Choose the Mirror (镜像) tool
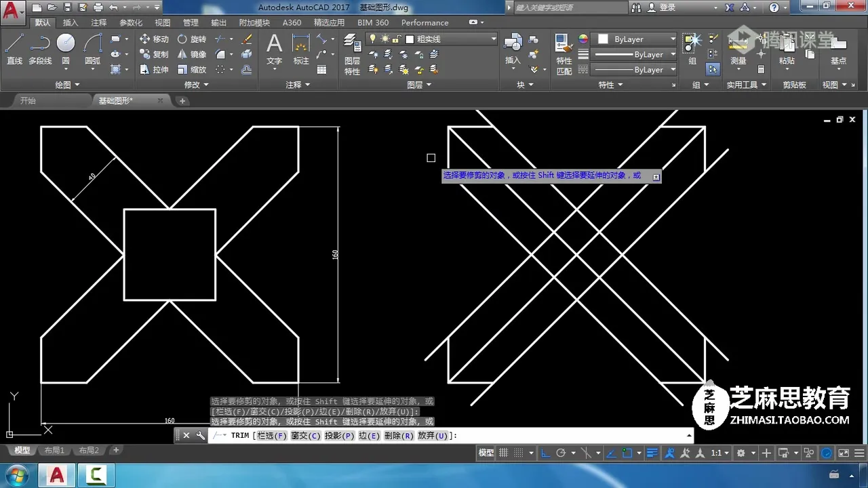The height and width of the screenshot is (488, 868). [x=191, y=54]
